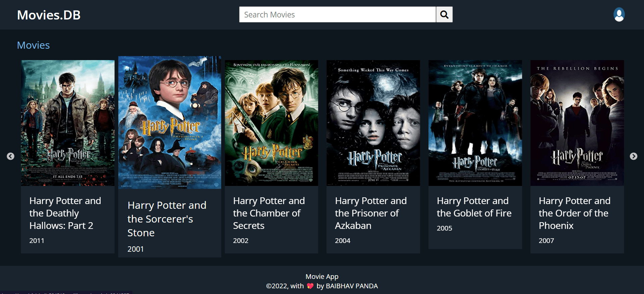Click the Movies section heading
Image resolution: width=644 pixels, height=294 pixels.
tap(34, 45)
